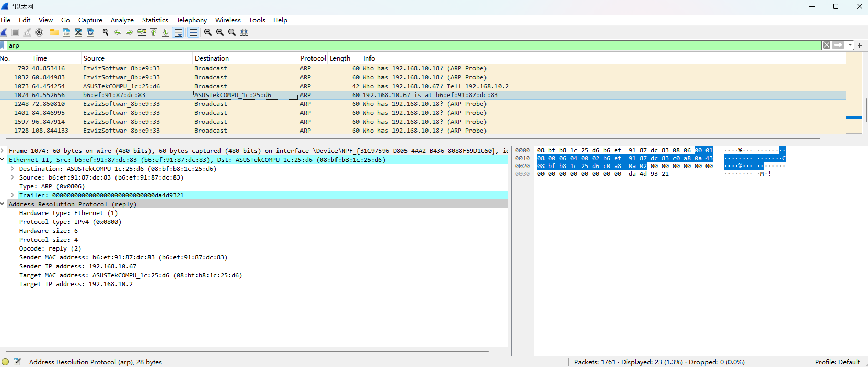This screenshot has height=367, width=868.
Task: Select packet 1073 from ASUSTekCOMPU
Action: pos(423,86)
